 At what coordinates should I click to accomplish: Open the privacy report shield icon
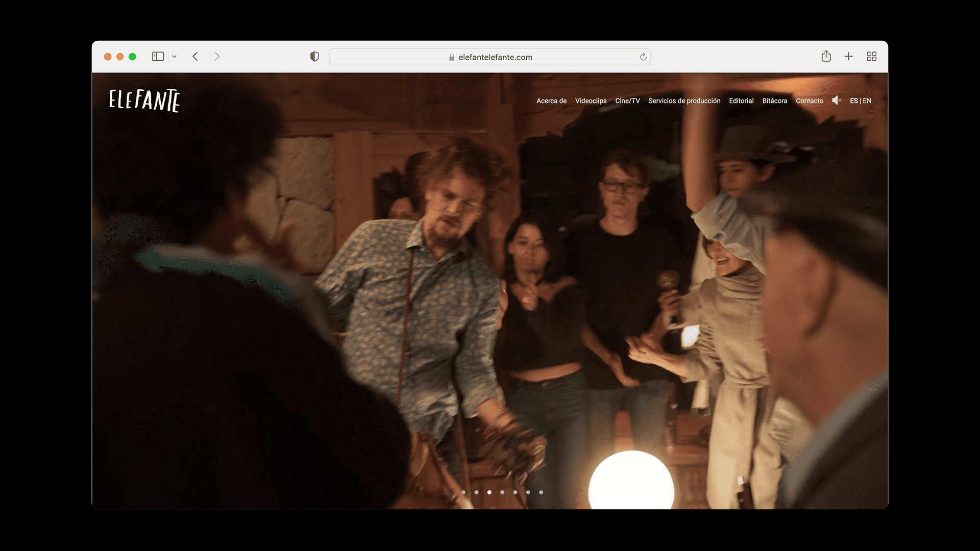point(314,57)
